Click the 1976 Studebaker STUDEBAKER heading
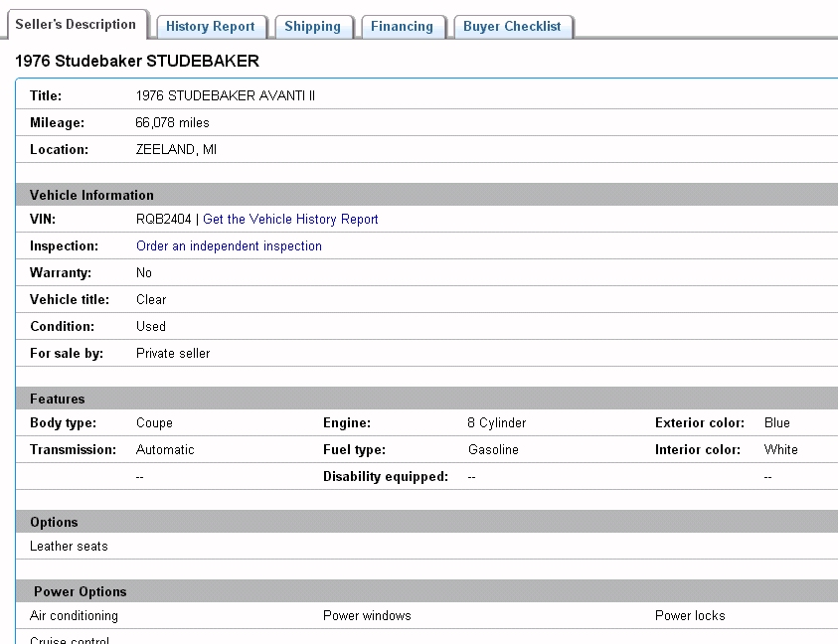This screenshot has width=838, height=644. tap(137, 62)
